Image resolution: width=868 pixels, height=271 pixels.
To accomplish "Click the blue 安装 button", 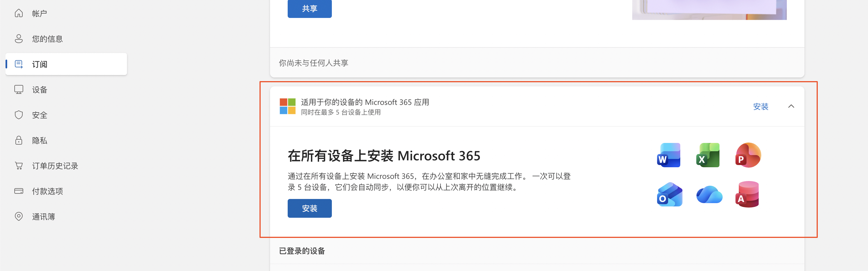I will click(309, 208).
